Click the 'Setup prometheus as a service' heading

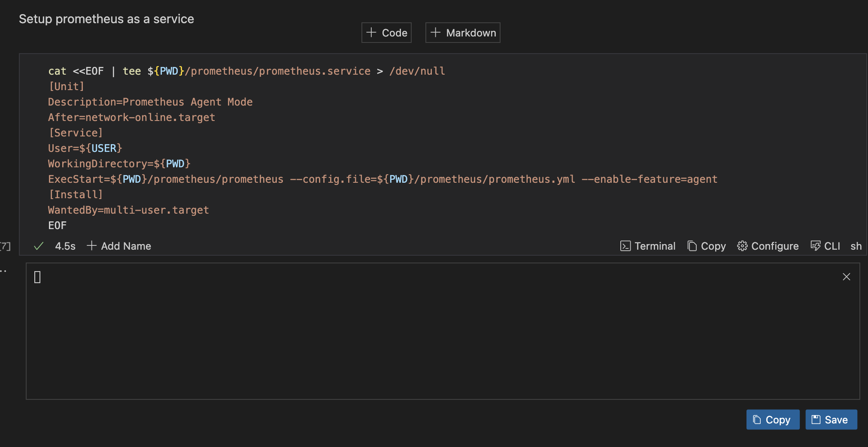click(x=106, y=19)
